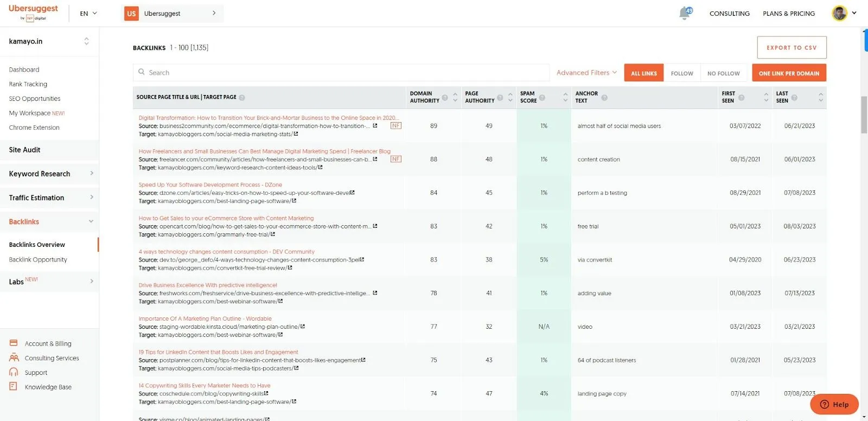Screen dimensions: 868x421
Task: Click Export to CSV button
Action: coord(792,47)
